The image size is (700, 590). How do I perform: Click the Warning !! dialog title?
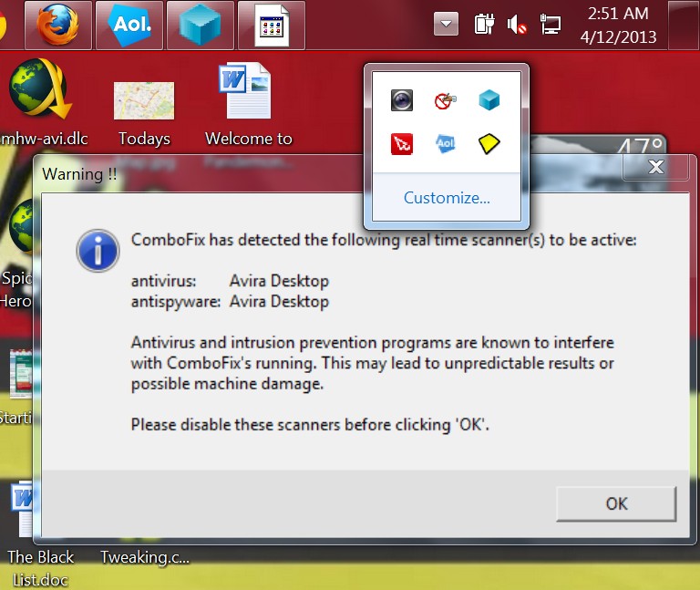click(x=79, y=174)
